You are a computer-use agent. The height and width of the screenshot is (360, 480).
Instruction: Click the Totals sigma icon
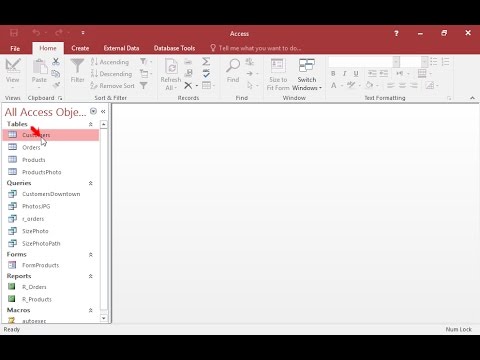(x=206, y=62)
